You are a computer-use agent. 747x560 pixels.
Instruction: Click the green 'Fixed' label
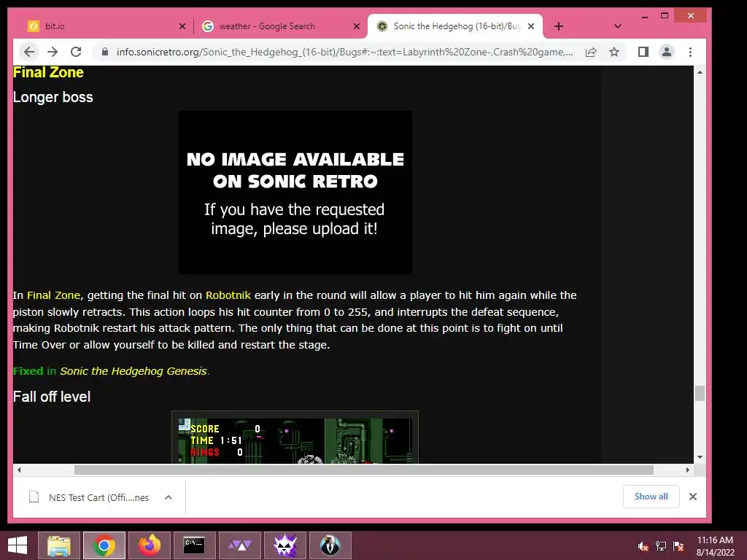click(x=28, y=371)
